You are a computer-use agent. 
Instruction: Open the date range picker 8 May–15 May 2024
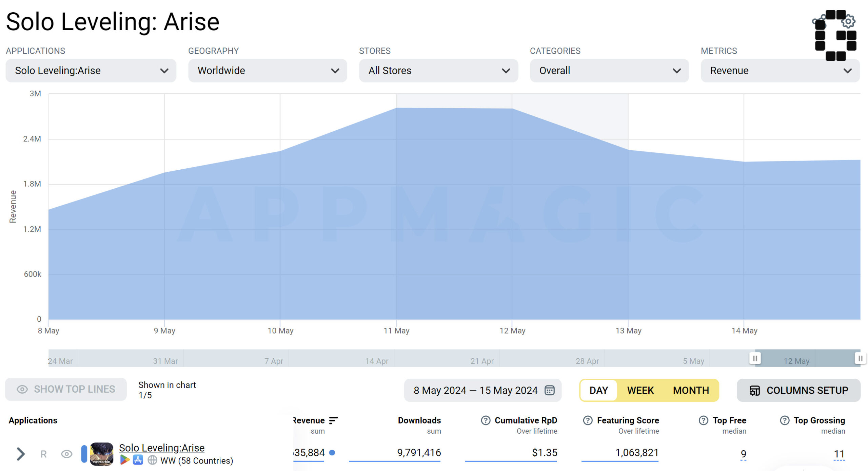(482, 390)
